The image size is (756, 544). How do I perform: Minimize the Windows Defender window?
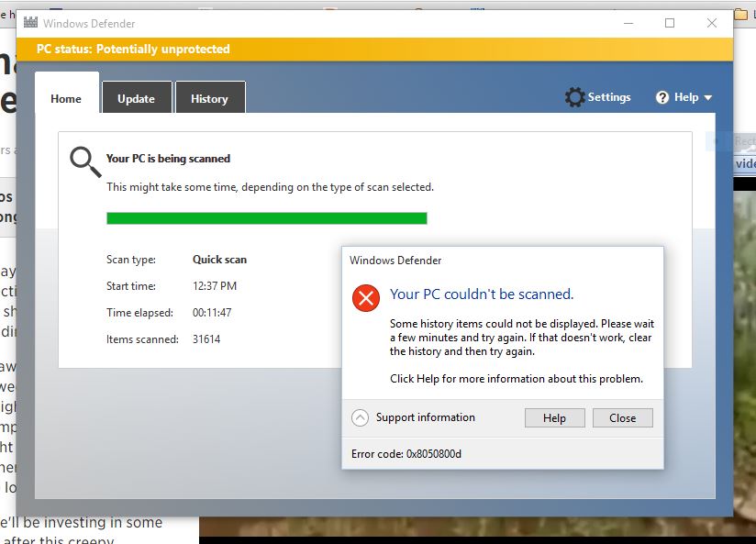coord(628,23)
